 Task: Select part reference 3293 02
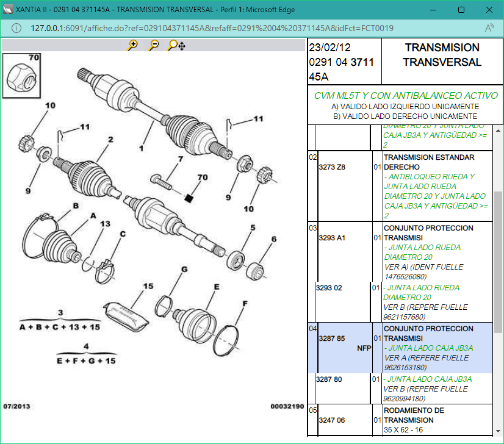tap(329, 287)
